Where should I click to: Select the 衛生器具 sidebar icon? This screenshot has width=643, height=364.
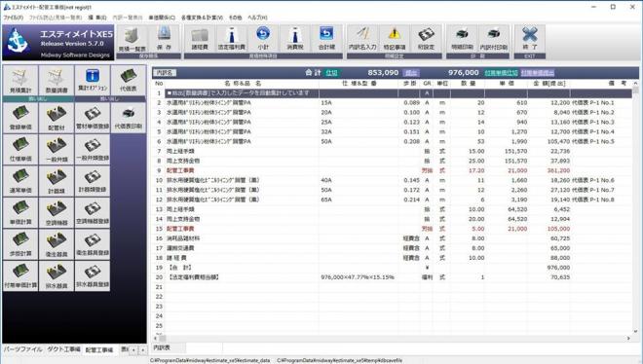tap(57, 245)
